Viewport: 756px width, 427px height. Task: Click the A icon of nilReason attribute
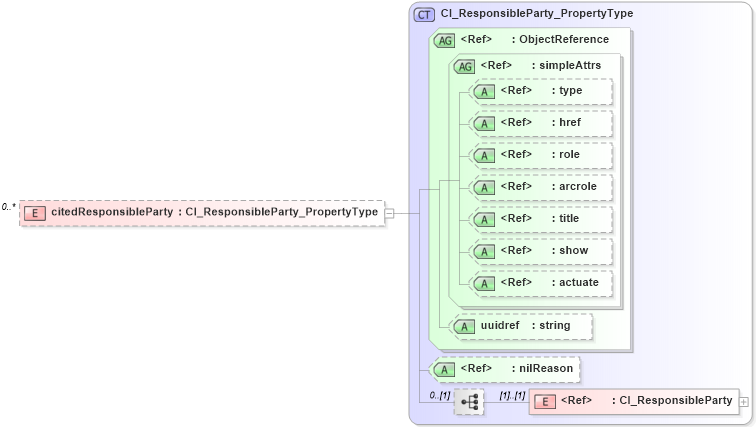point(444,370)
